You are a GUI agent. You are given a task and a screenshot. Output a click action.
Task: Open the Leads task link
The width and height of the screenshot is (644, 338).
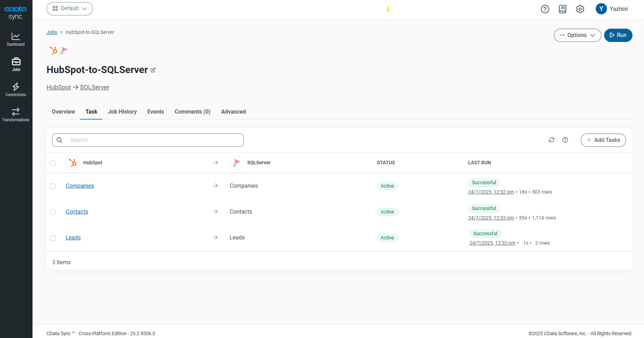73,238
